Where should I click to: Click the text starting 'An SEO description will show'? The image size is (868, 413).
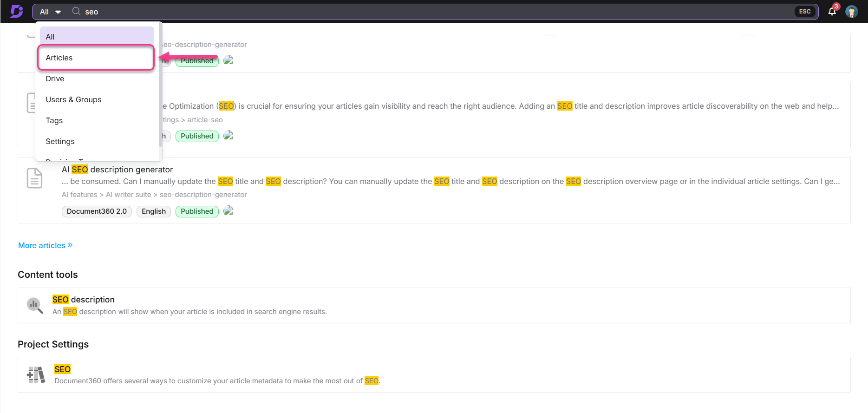click(189, 312)
